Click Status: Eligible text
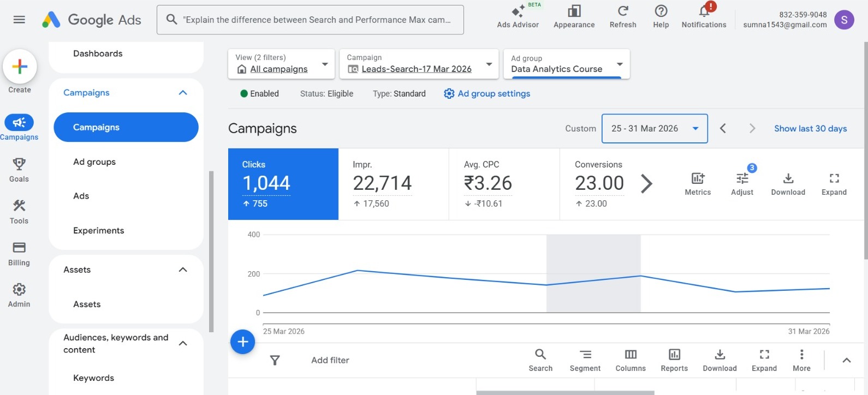 pyautogui.click(x=326, y=94)
